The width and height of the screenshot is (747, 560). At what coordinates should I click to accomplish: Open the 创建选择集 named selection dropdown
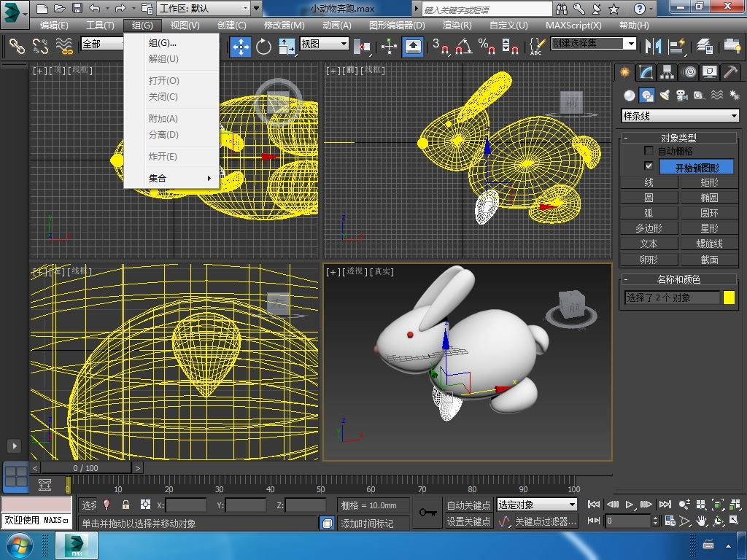594,43
